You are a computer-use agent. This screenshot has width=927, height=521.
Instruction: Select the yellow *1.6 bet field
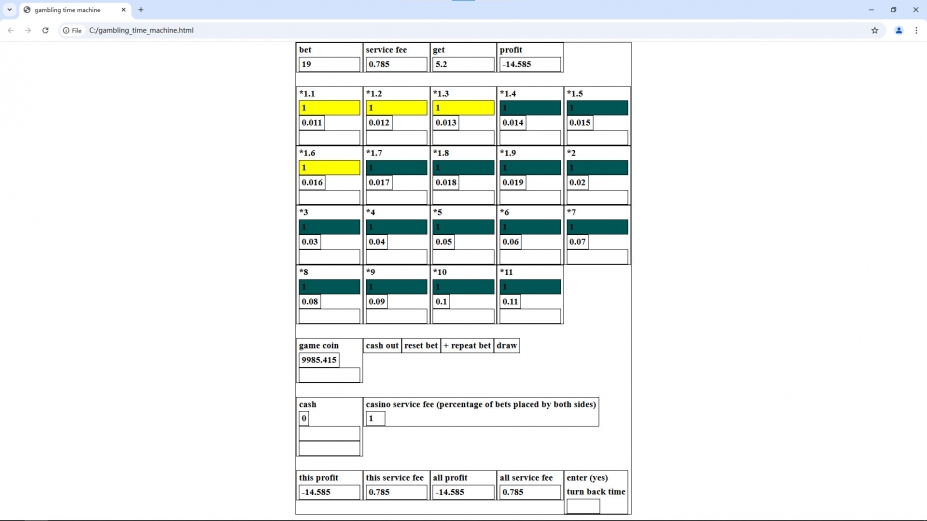pyautogui.click(x=329, y=168)
